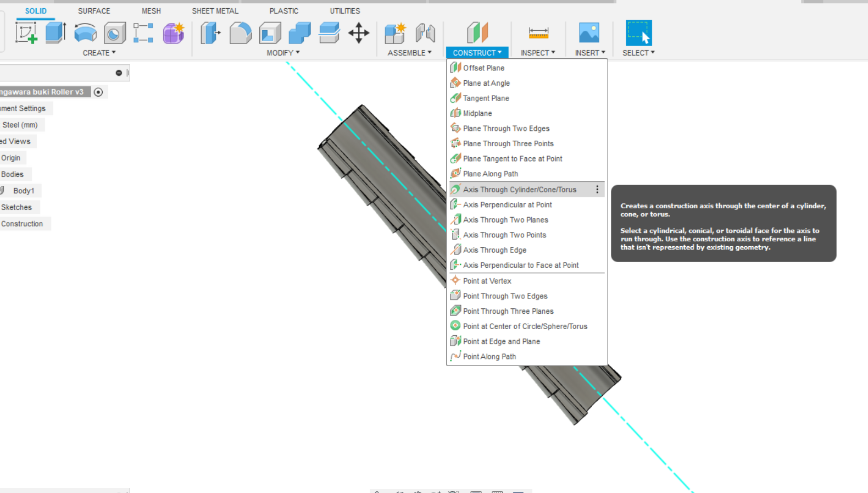This screenshot has width=868, height=493.
Task: Click the Construct plane toolbar icon
Action: [x=477, y=33]
